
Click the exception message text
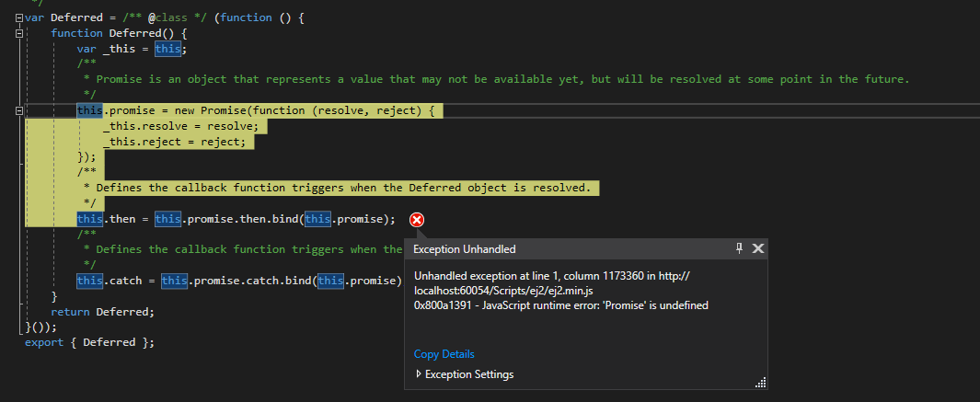(x=561, y=304)
